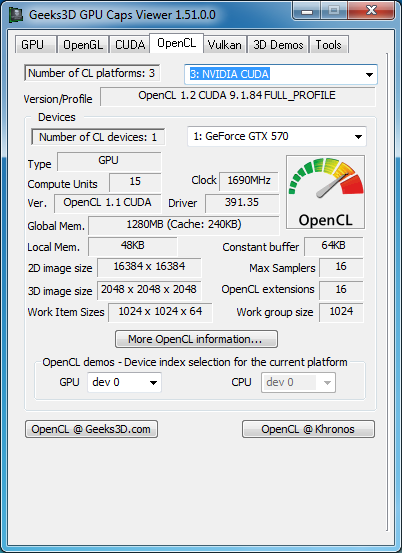
Task: Open the 3D Demos tab
Action: tap(278, 45)
